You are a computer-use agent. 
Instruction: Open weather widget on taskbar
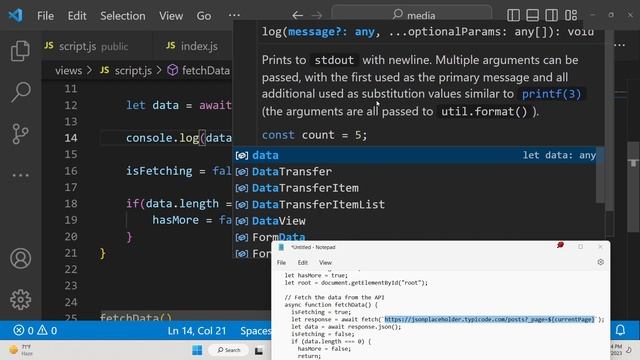pyautogui.click(x=20, y=350)
